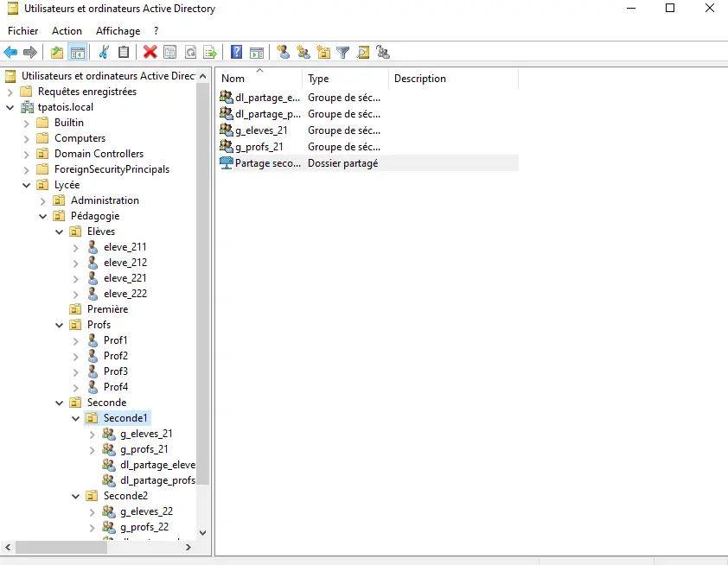Click the Add to group toolbar icon
Screen dimensions: 728x565
(383, 53)
